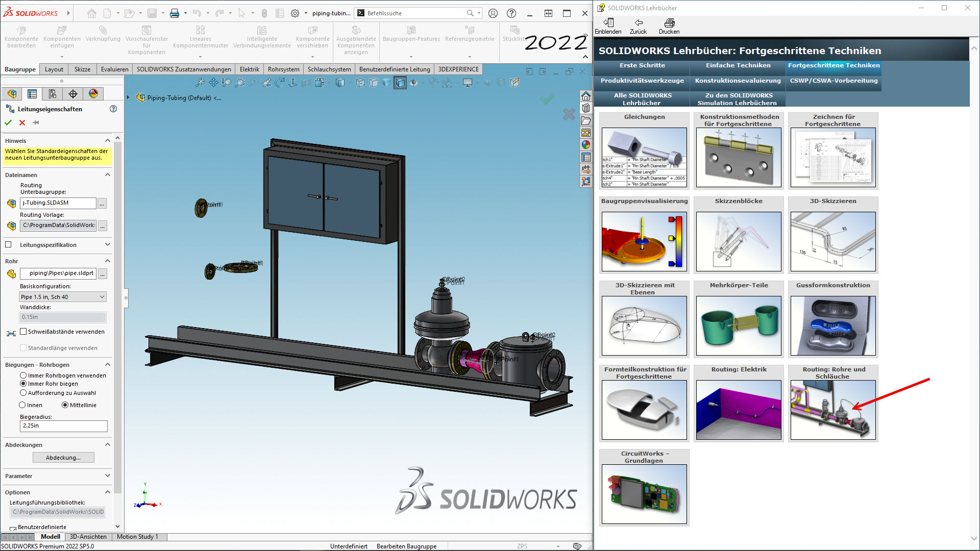Viewport: 980px width, 551px height.
Task: Collapse the Rohr section
Action: point(108,261)
